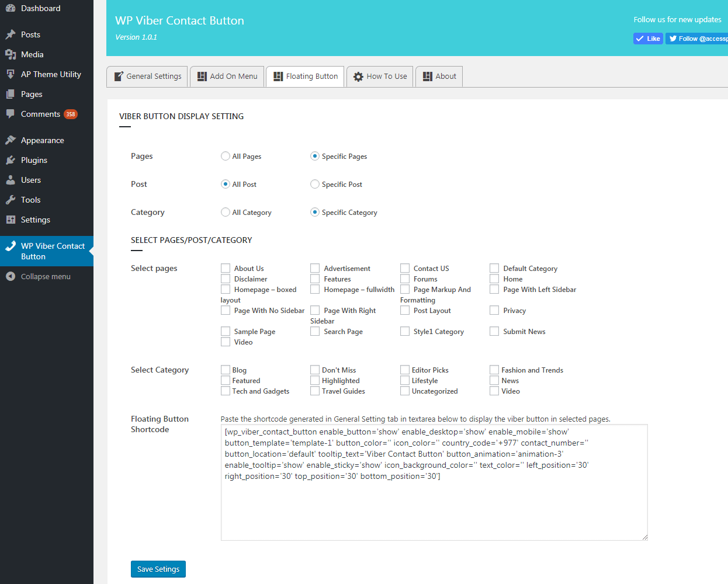Click the Add On Menu tab icon

click(202, 77)
